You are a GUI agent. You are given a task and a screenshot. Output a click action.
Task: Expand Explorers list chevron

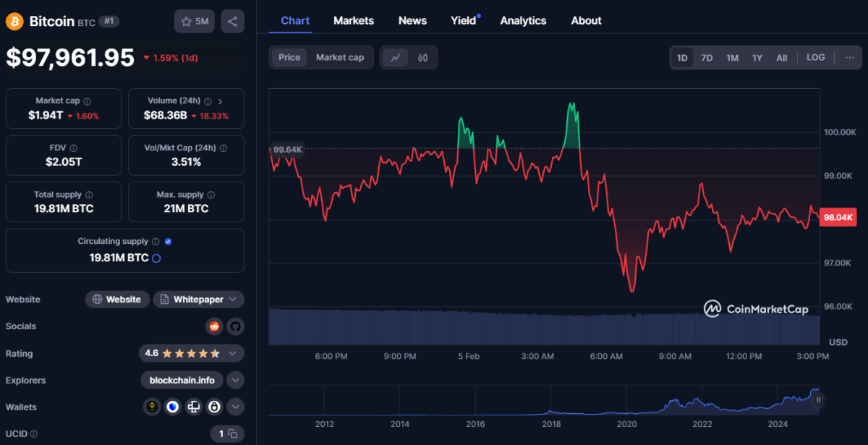[x=235, y=381]
